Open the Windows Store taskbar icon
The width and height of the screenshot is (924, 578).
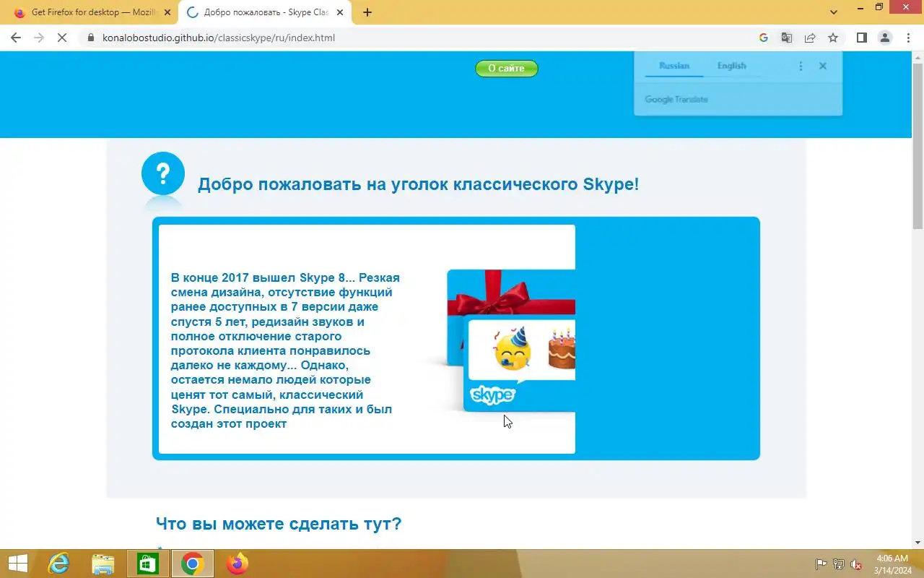pyautogui.click(x=148, y=564)
